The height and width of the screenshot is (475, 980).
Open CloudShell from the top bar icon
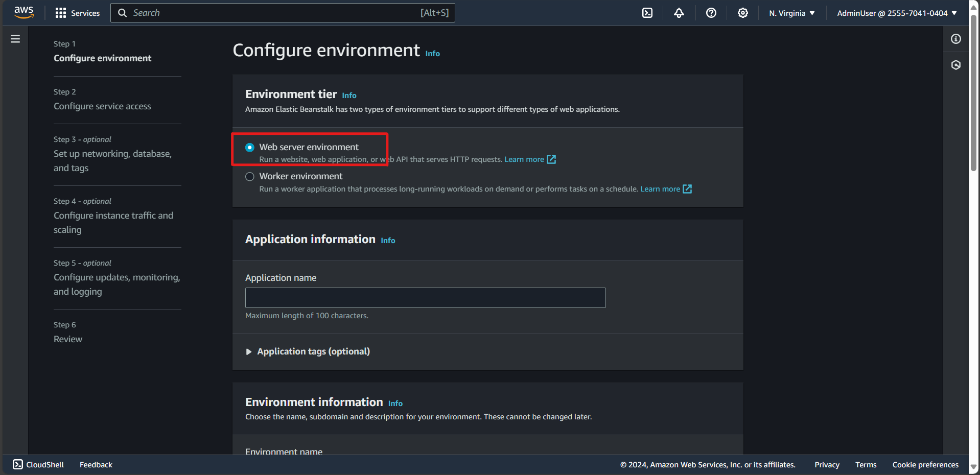tap(647, 13)
